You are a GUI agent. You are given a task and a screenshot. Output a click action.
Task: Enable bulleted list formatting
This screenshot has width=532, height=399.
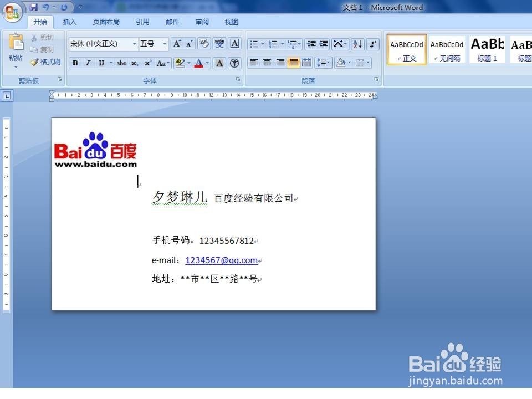tap(254, 43)
